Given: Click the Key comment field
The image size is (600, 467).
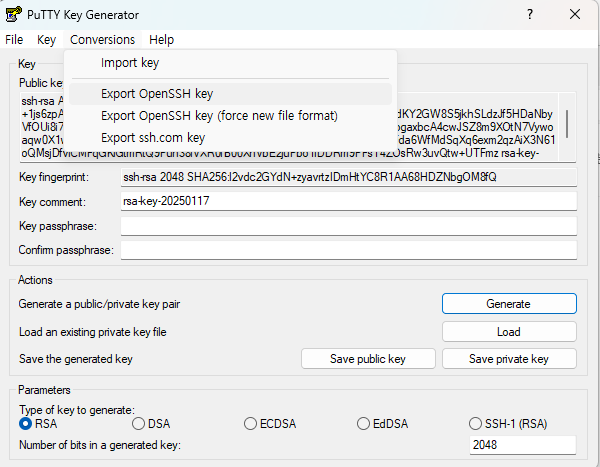Looking at the screenshot, I should [x=349, y=201].
